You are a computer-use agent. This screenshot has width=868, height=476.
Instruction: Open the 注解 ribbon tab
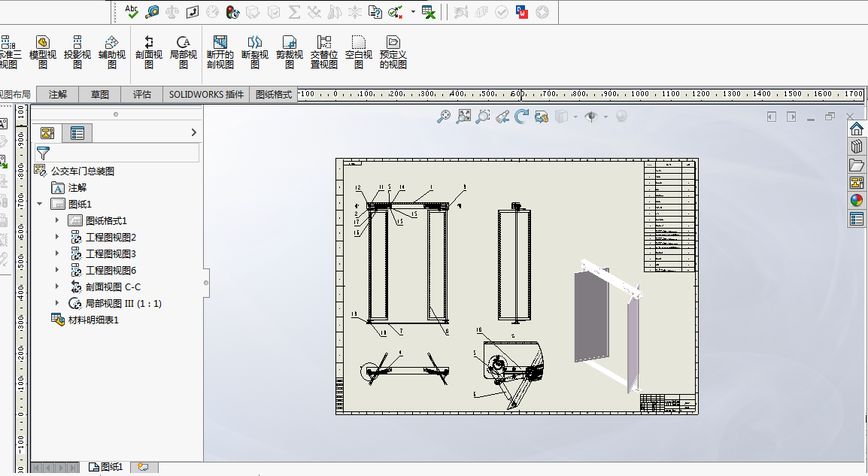(x=58, y=95)
